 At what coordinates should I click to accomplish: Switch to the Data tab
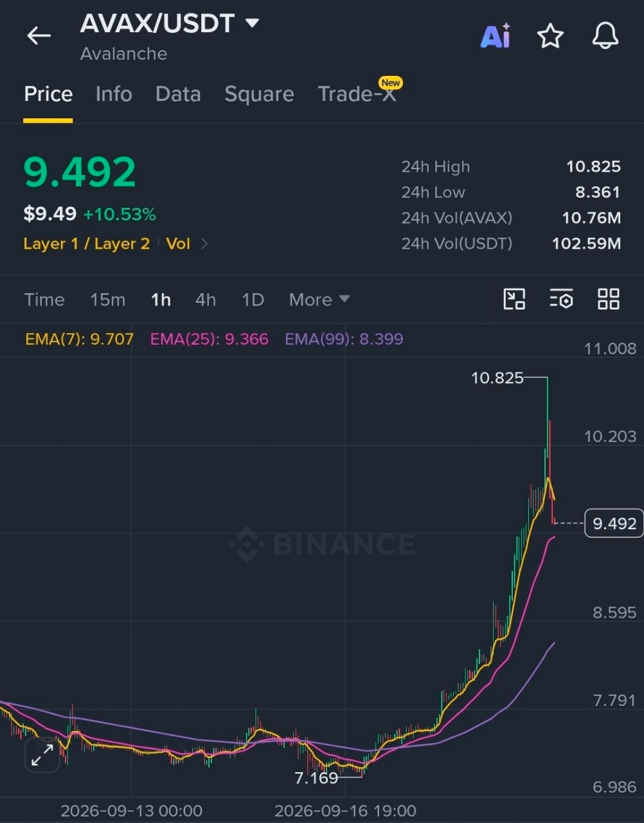(178, 95)
